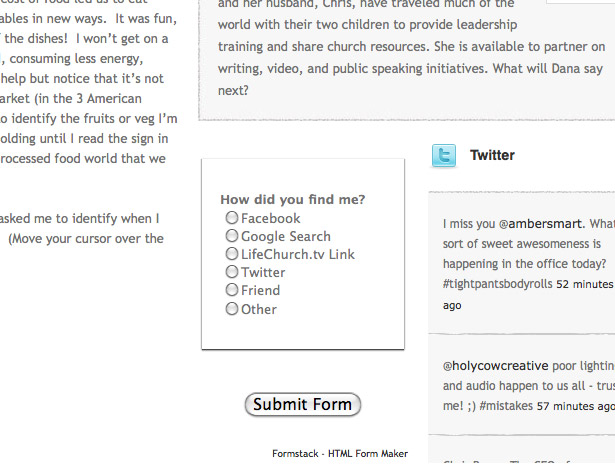The height and width of the screenshot is (475, 615).
Task: Select LifeChurch.tv Link radio button
Action: click(232, 254)
